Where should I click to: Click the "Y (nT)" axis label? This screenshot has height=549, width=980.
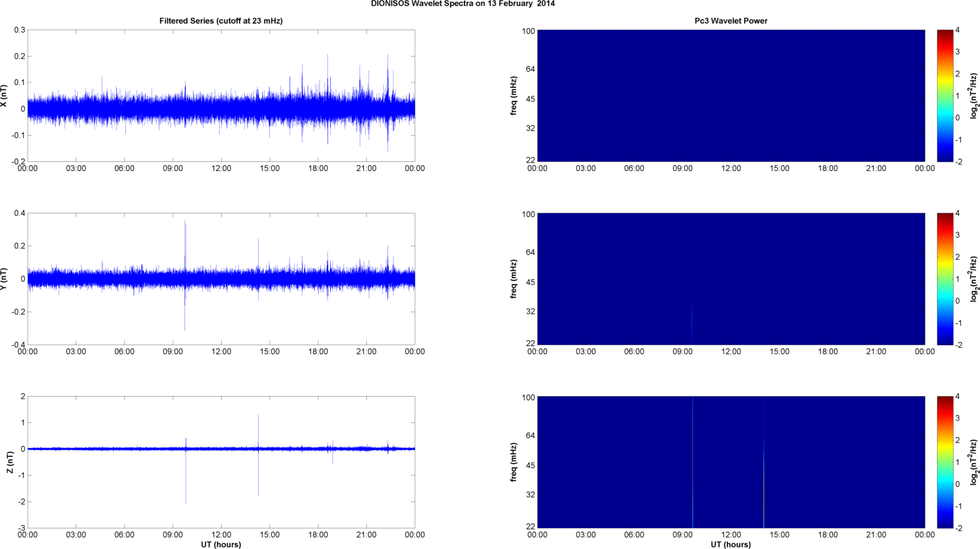[4, 279]
